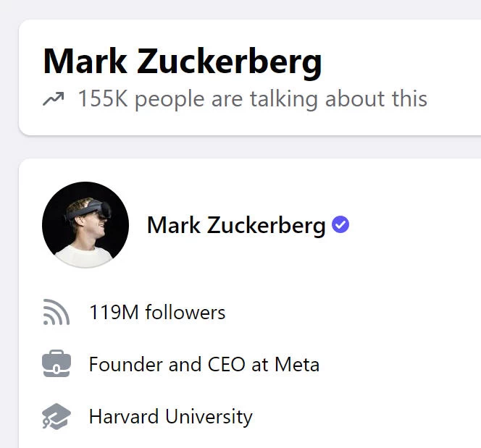Click the graduation cap education icon
Image resolution: width=481 pixels, height=448 pixels.
coord(56,417)
